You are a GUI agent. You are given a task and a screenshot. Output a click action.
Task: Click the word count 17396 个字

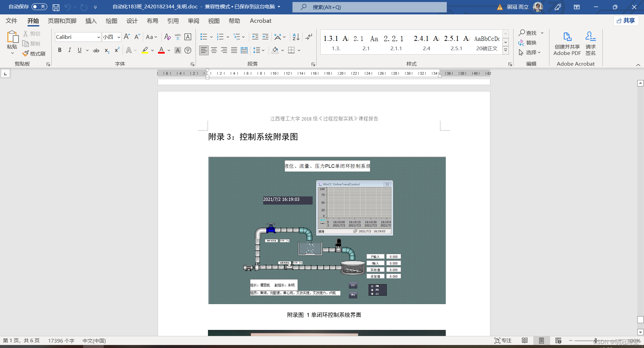[61, 341]
